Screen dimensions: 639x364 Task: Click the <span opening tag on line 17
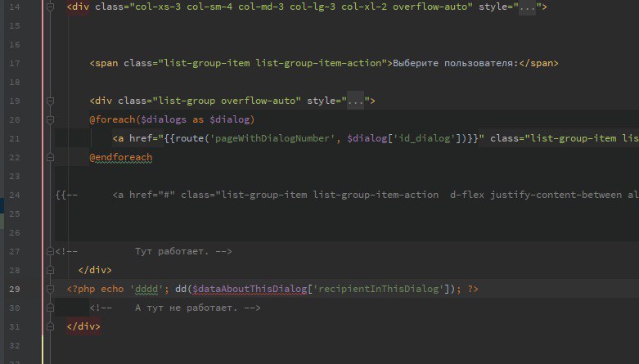point(104,63)
